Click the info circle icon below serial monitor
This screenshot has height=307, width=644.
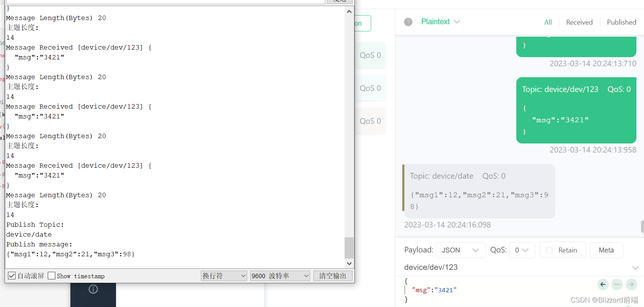point(93,289)
